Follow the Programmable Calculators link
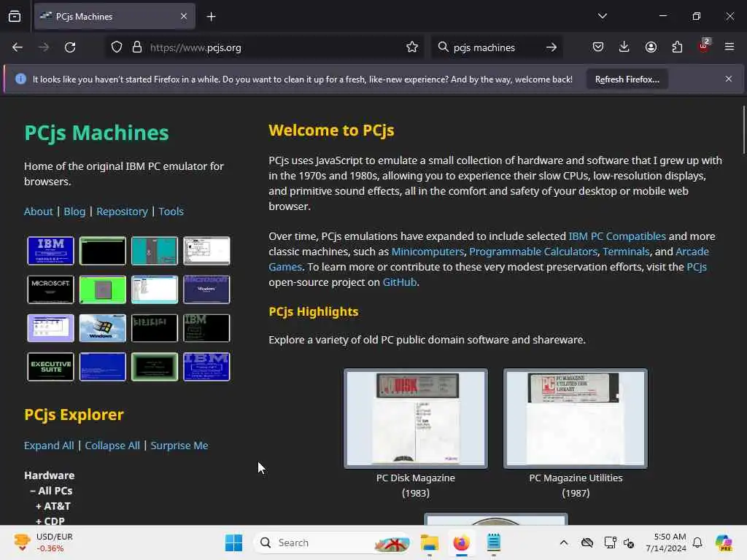Image resolution: width=747 pixels, height=560 pixels. (x=533, y=252)
